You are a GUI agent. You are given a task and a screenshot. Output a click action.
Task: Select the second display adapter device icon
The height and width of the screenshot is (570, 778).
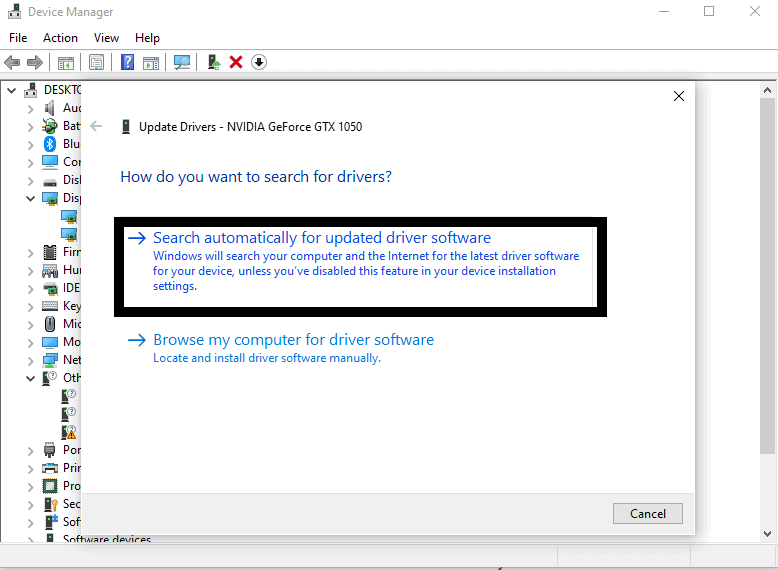(69, 234)
